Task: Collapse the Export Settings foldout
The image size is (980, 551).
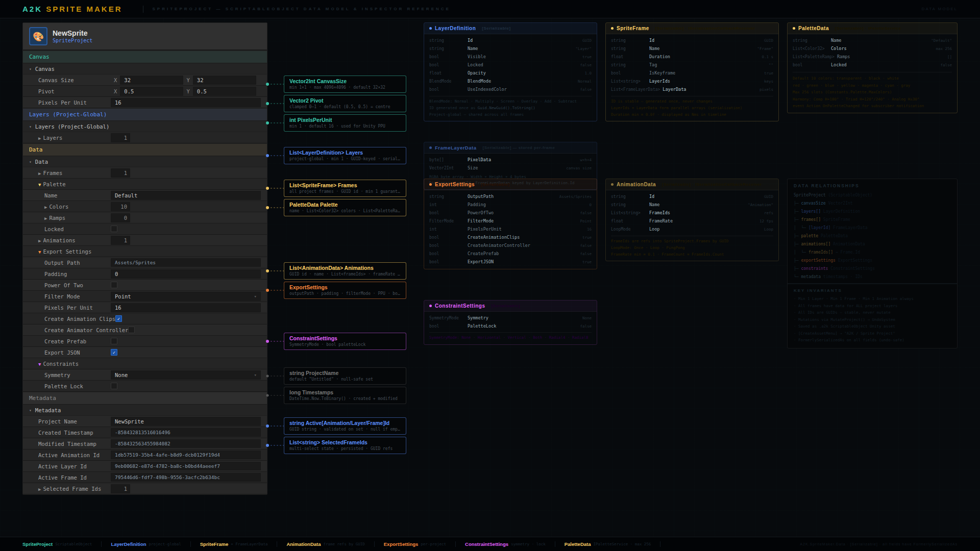Action: (40, 252)
